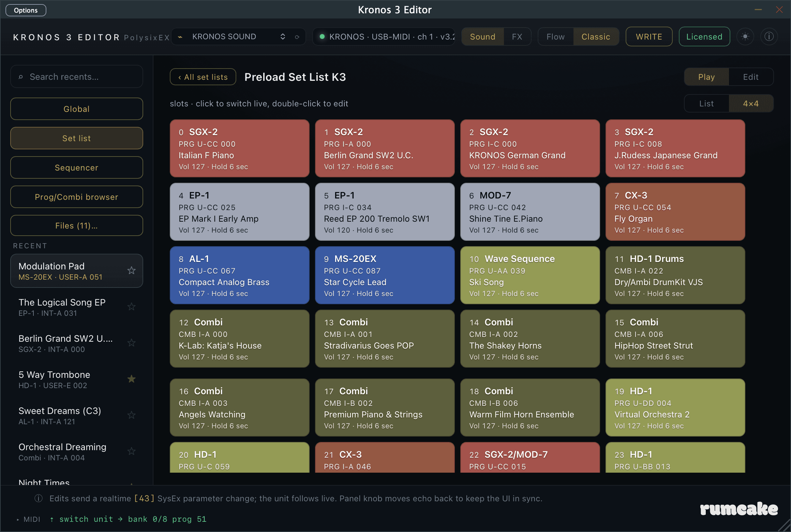Star The Logical Song EP entry

click(x=131, y=307)
